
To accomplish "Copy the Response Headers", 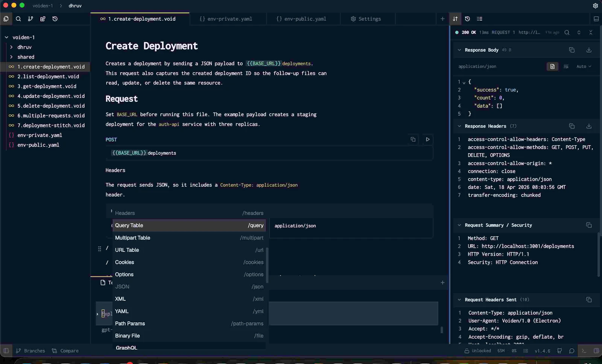I will click(x=572, y=126).
